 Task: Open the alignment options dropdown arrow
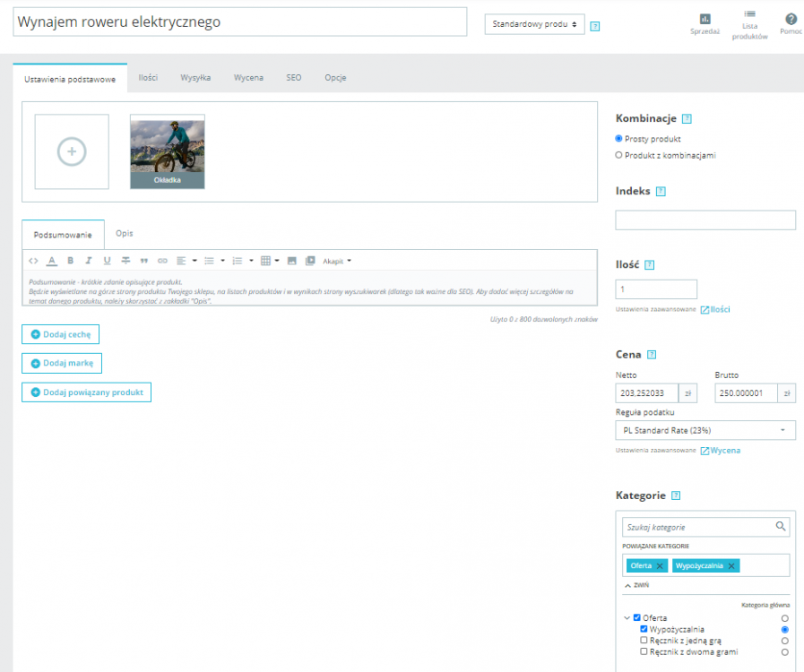point(195,261)
